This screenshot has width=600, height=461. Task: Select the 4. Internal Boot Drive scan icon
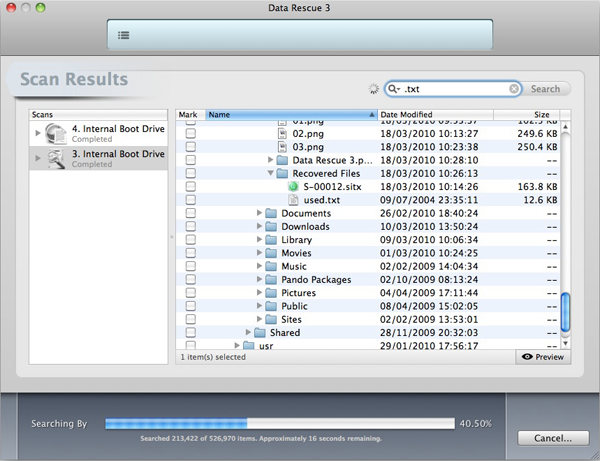click(56, 132)
